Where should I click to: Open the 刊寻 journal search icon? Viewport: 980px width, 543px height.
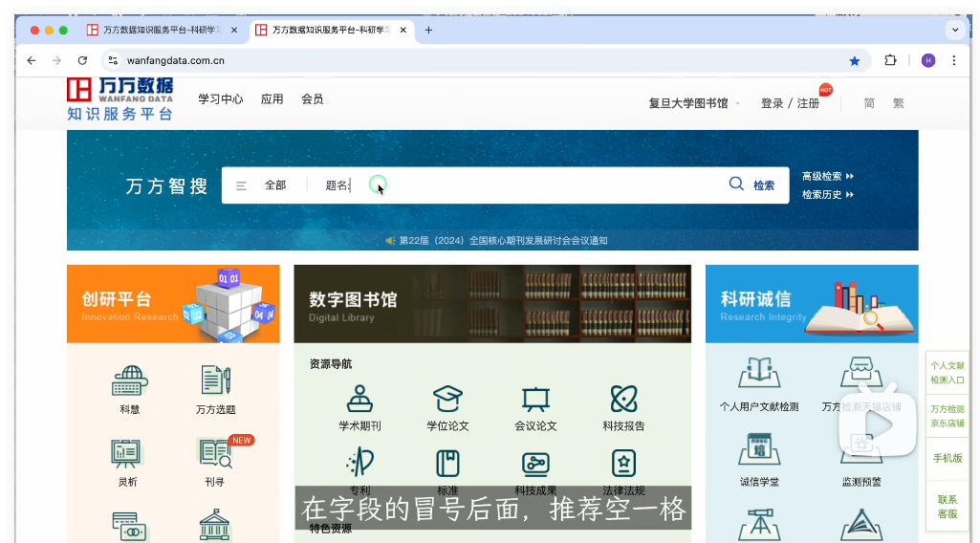pos(216,454)
